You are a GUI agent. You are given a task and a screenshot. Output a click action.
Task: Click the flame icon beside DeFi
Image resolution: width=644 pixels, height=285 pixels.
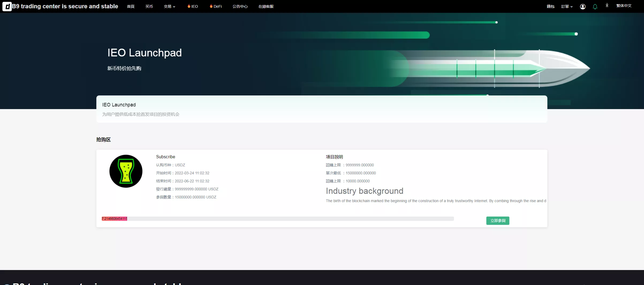coord(211,6)
